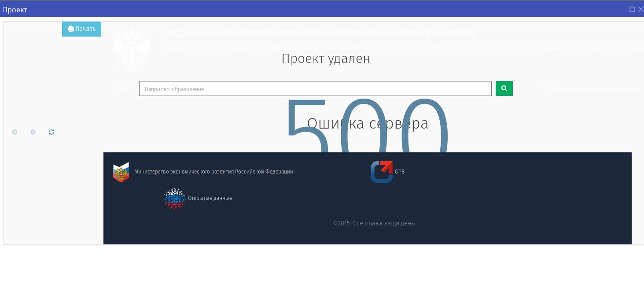Click the back arrow navigation icon
Image resolution: width=644 pixels, height=284 pixels.
click(15, 132)
